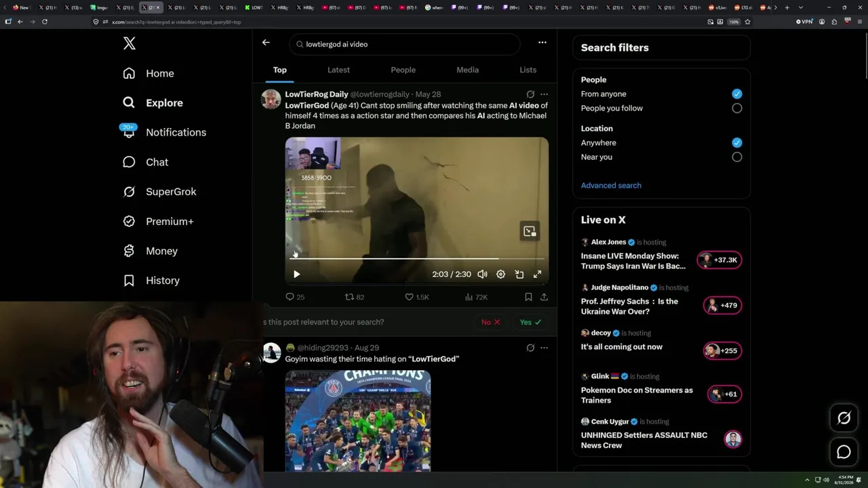Reply to the LowTierRog Daily post
Viewport: 868px width, 488px height.
(295, 297)
